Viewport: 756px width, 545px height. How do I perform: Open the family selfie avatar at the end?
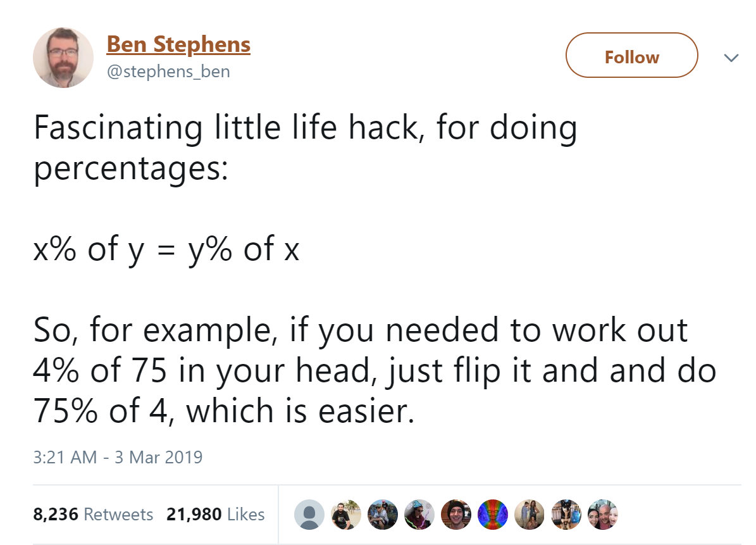603,515
